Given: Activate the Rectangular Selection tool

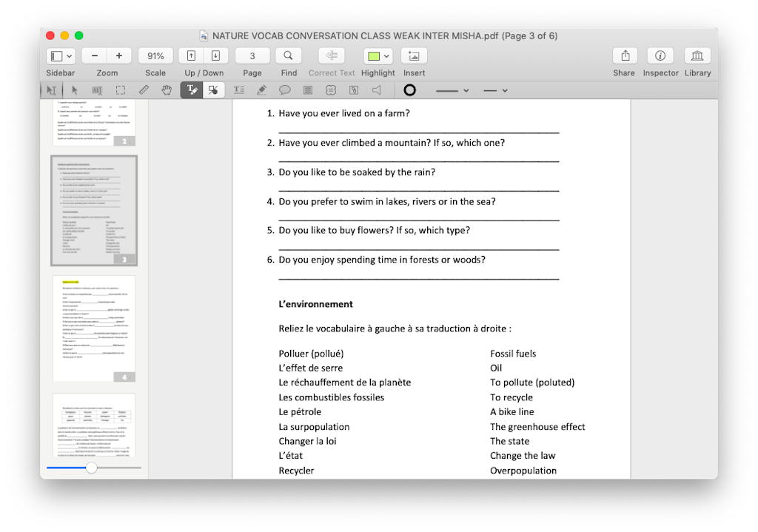Looking at the screenshot, I should point(121,90).
